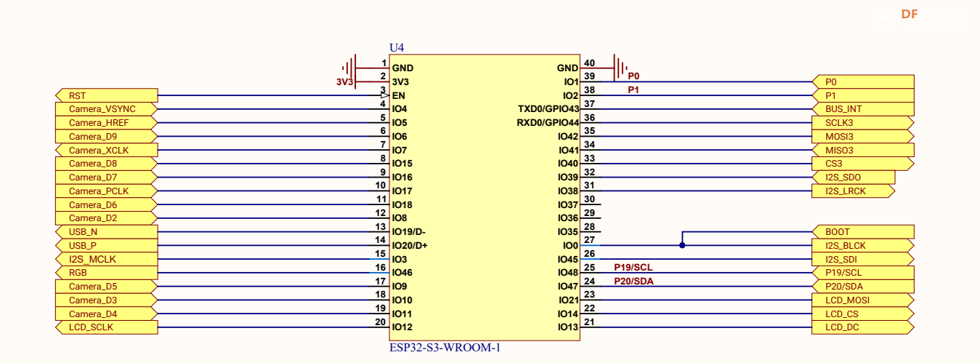Select the IO20/D+ pin name

410,245
